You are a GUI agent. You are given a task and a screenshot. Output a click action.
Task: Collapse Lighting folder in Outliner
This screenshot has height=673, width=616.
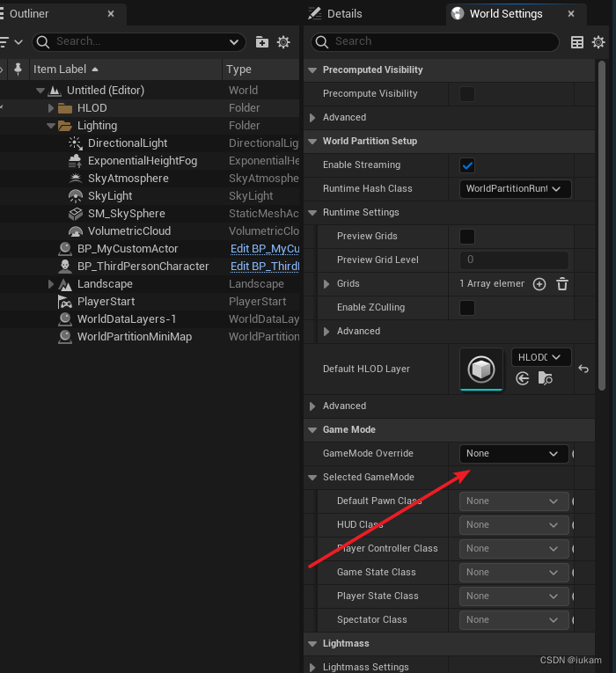51,126
